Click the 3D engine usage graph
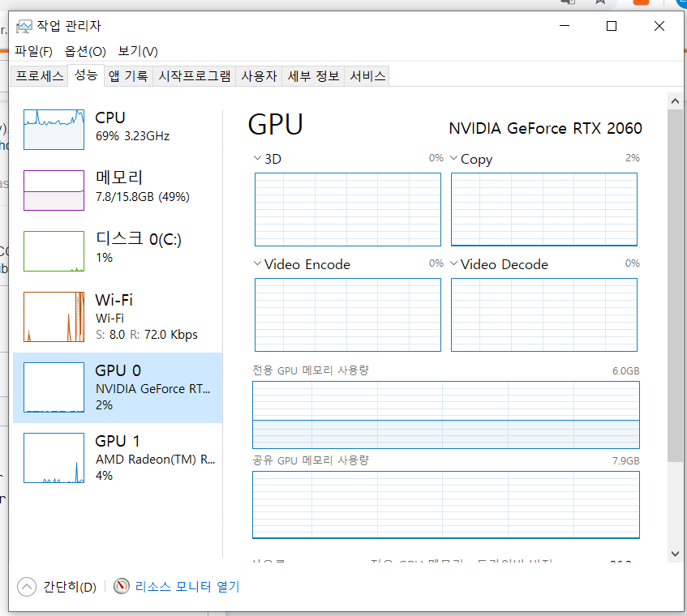This screenshot has width=687, height=616. [x=348, y=209]
